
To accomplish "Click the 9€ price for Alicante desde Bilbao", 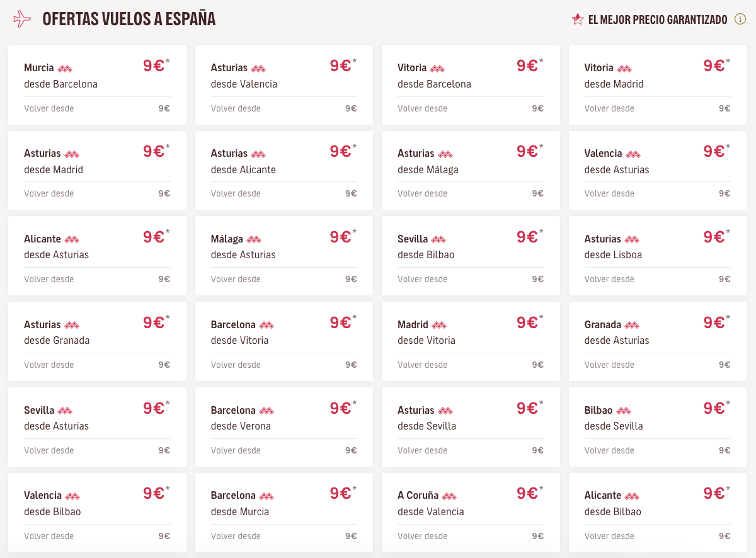I will click(713, 492).
